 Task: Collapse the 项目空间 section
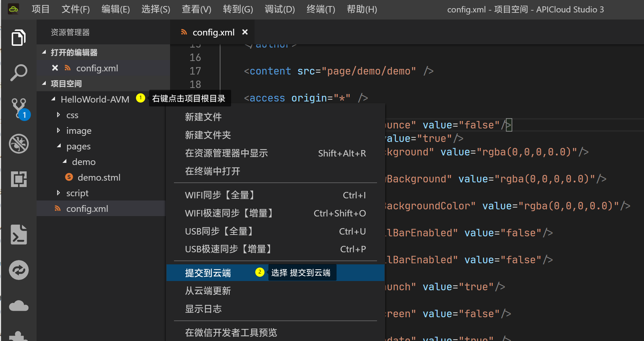click(44, 84)
